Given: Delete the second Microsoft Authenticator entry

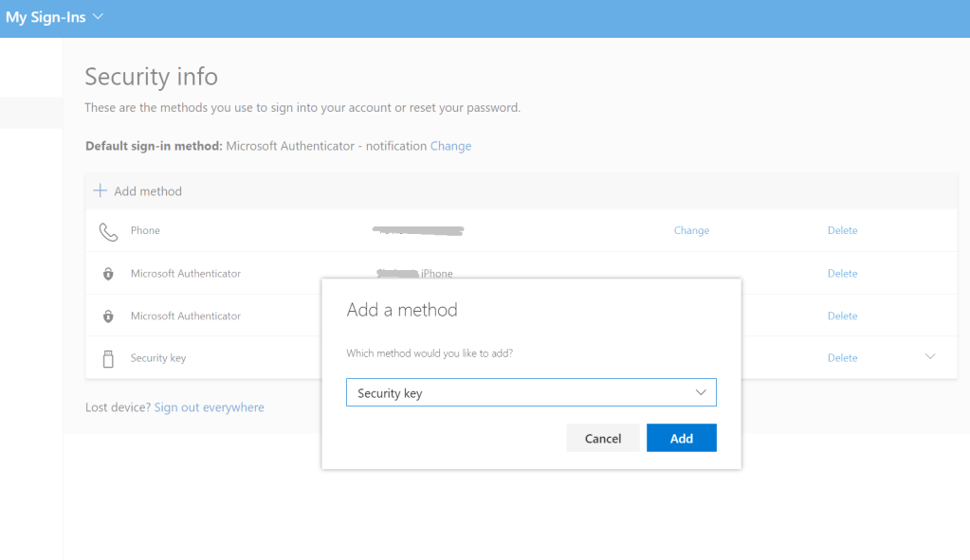Looking at the screenshot, I should (x=842, y=316).
